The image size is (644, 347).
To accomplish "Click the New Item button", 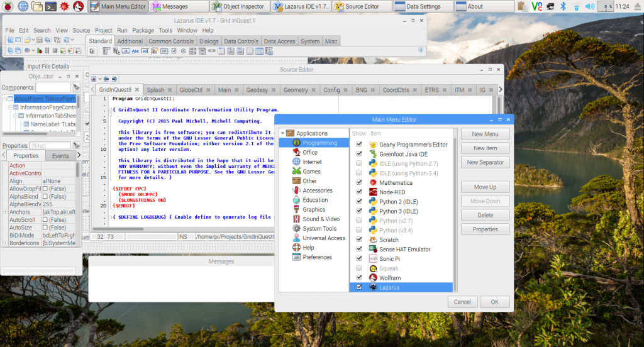I will click(485, 148).
